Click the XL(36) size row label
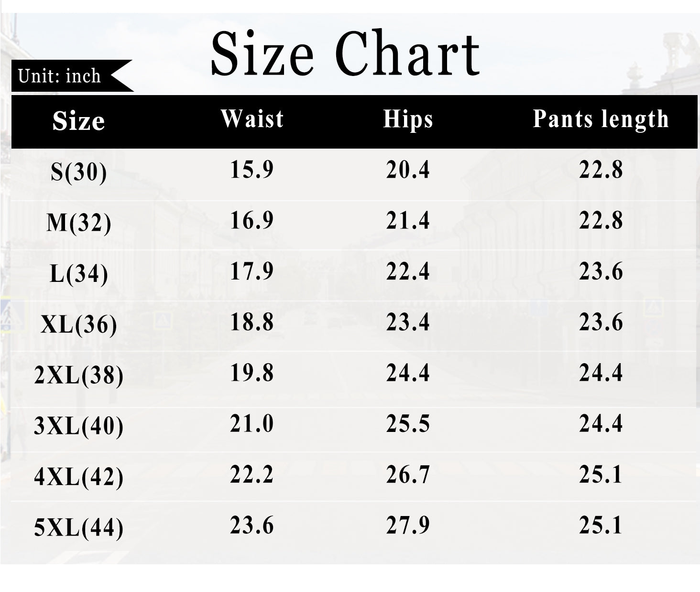700x592 pixels. coord(78,325)
